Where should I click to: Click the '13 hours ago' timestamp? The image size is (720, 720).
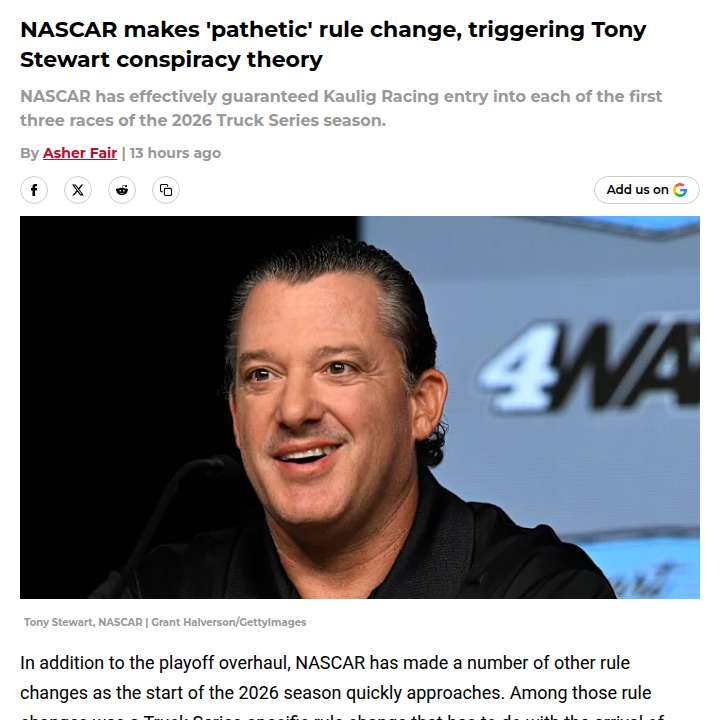point(175,153)
